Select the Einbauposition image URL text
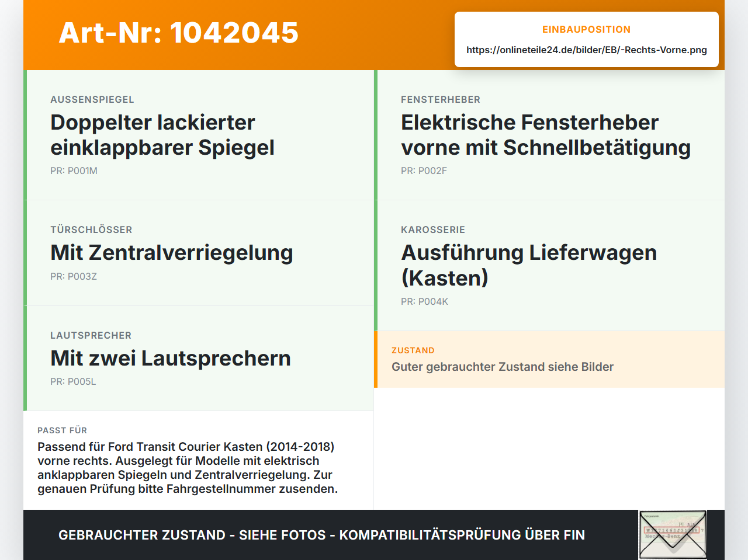 click(x=587, y=50)
